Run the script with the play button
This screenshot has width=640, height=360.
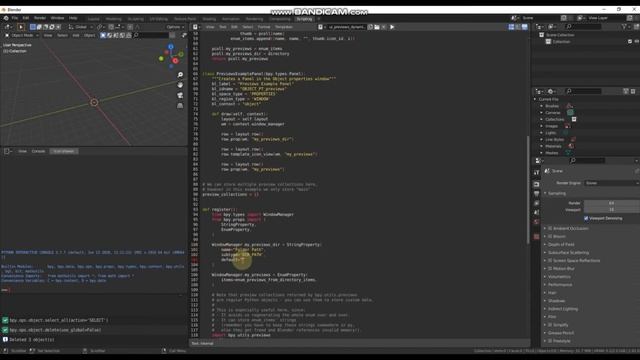pos(392,27)
